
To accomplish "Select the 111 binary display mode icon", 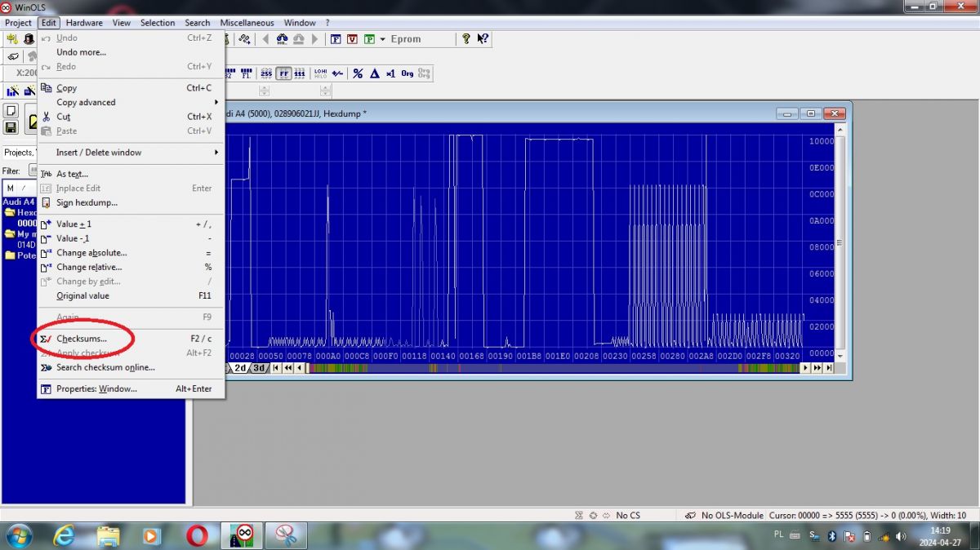I will (300, 73).
